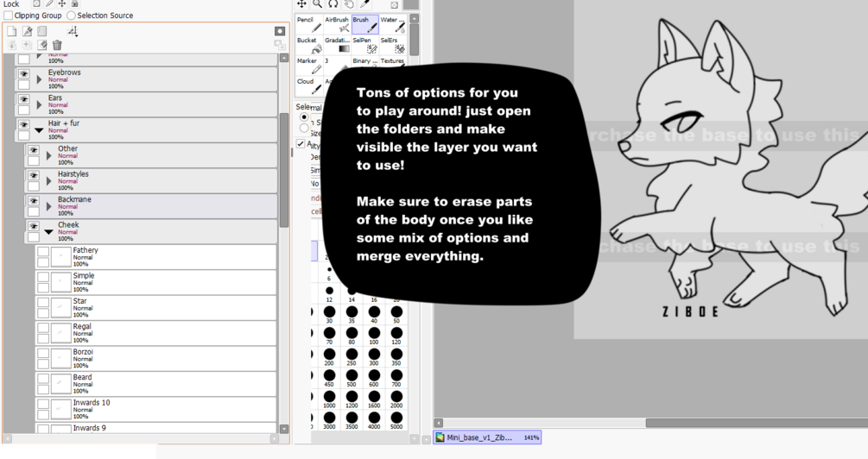Activate the Move tool with four arrows
This screenshot has width=868, height=459.
[x=301, y=3]
